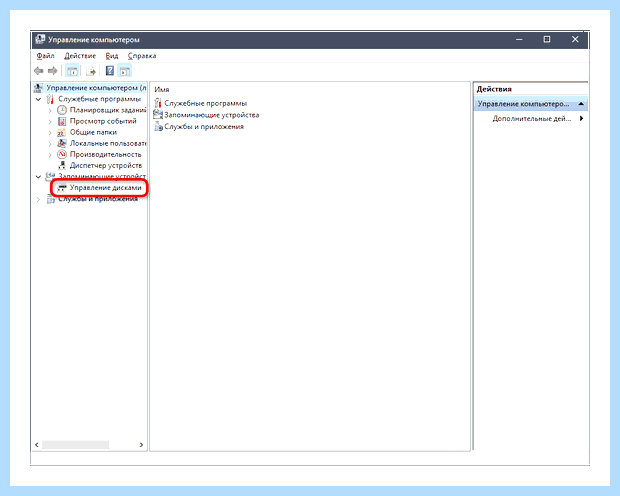Open the Действие menu
Image resolution: width=620 pixels, height=496 pixels.
pyautogui.click(x=80, y=56)
